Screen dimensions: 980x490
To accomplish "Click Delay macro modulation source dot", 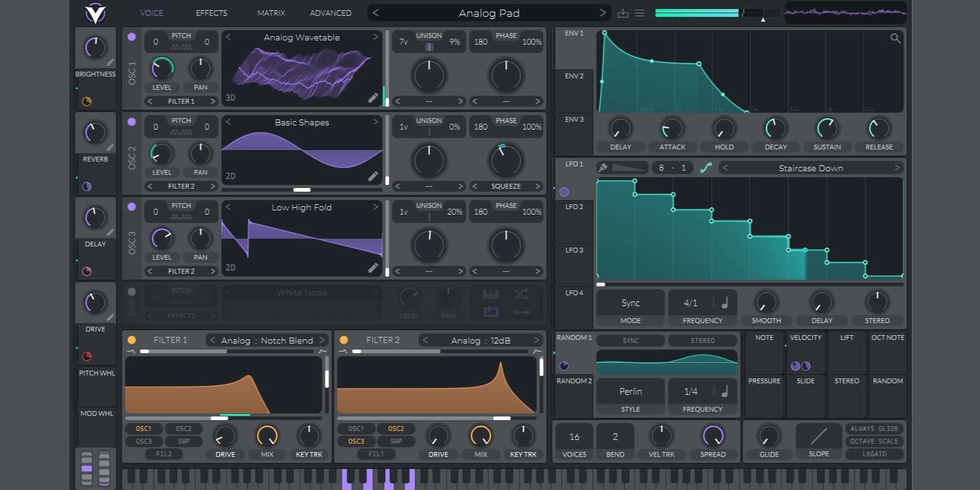I will coord(87,271).
